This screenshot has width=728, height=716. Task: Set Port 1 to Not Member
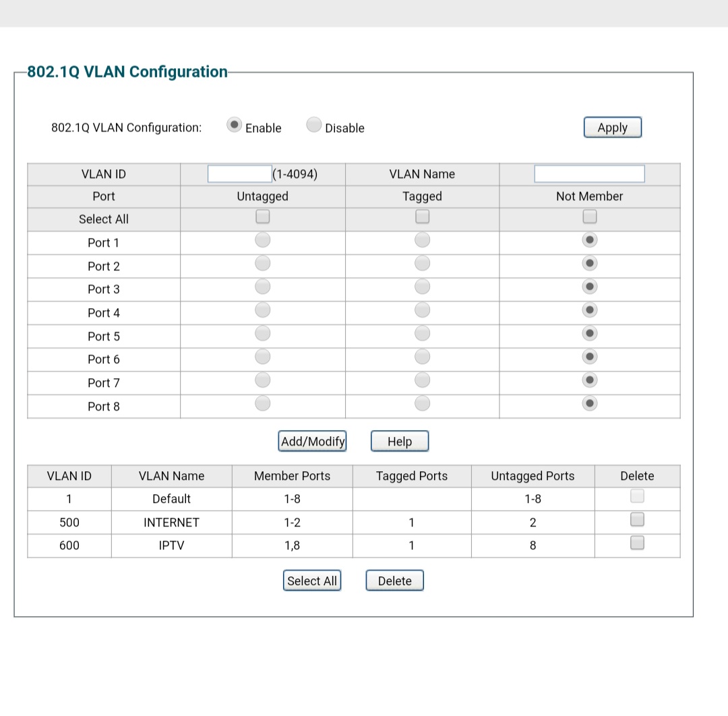coord(590,240)
